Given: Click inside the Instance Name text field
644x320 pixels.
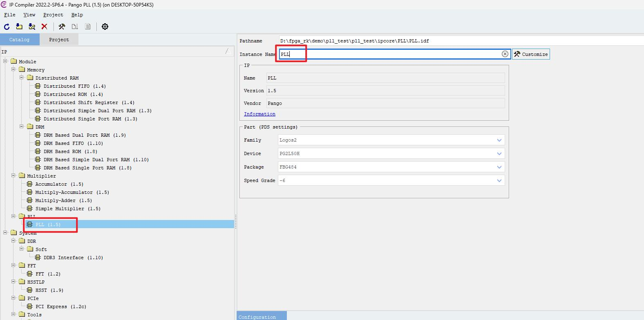Looking at the screenshot, I should coord(388,54).
